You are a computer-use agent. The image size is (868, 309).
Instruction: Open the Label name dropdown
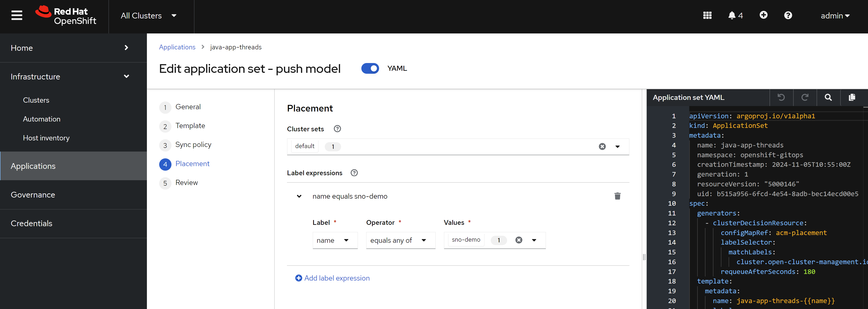[x=335, y=240]
